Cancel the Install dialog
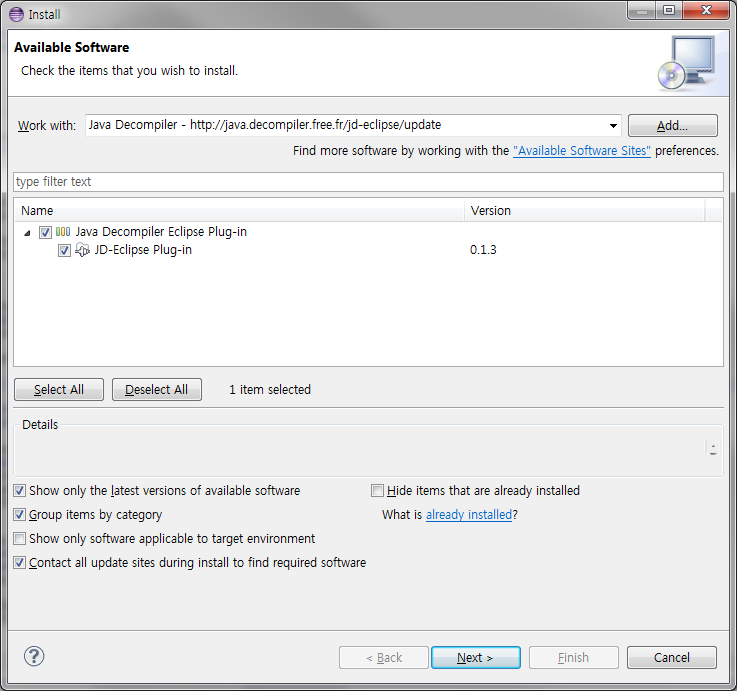 coord(672,658)
